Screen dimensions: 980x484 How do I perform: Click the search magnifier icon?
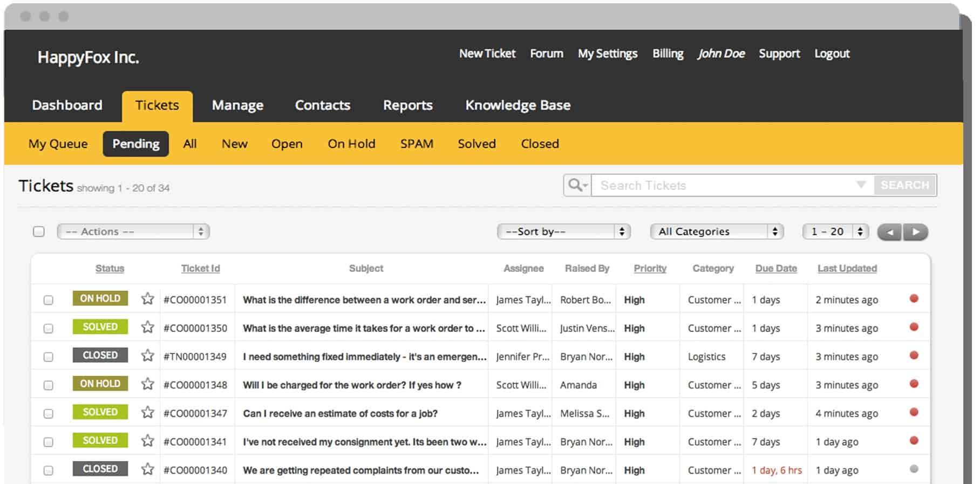coord(577,185)
